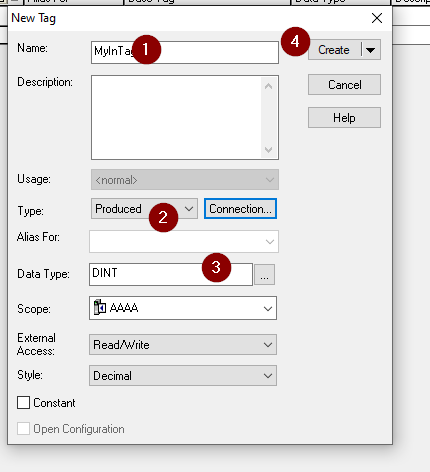The image size is (430, 472).
Task: Open the Create button's dropdown arrow
Action: 371,50
